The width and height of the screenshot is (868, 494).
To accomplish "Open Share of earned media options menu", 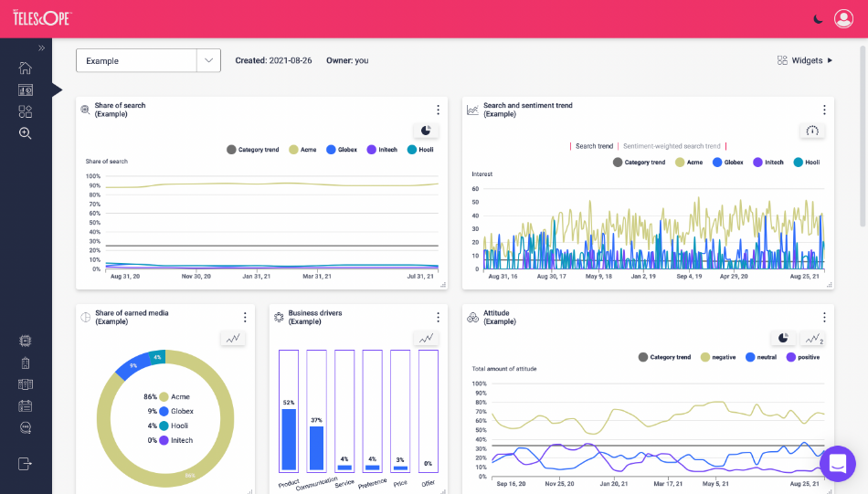I will pos(245,317).
